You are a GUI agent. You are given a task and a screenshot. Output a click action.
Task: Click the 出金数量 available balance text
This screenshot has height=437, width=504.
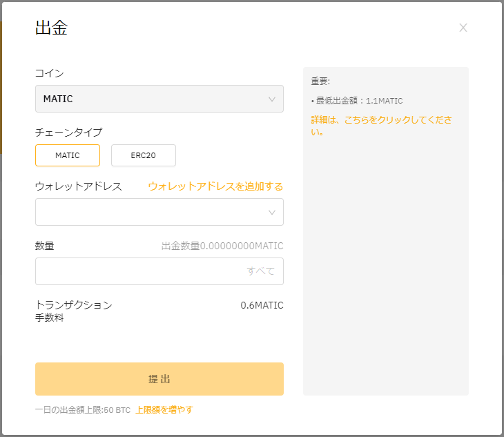point(222,246)
